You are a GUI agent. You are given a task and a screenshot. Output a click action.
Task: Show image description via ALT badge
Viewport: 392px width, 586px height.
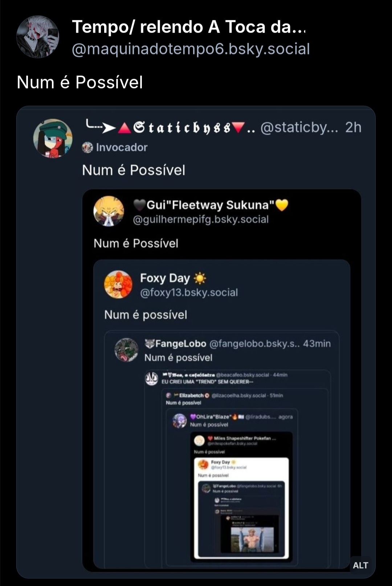pos(360,565)
